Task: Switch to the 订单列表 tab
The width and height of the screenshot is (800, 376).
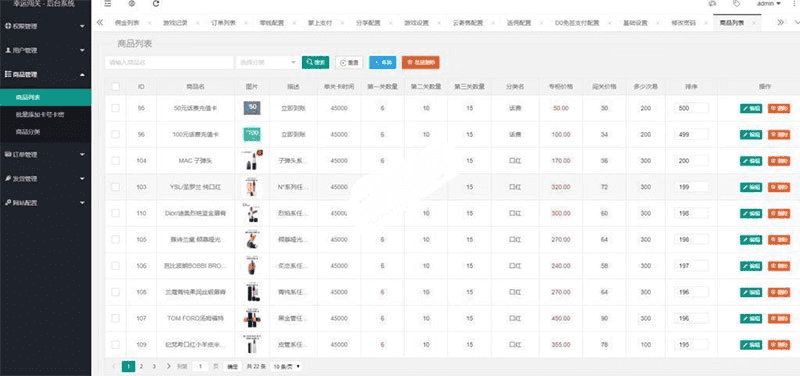Action: coord(223,23)
